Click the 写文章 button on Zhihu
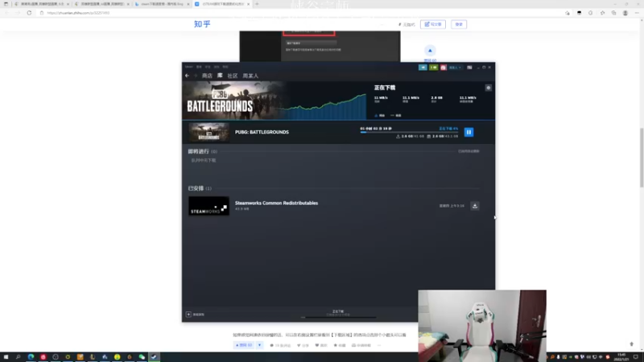644x362 pixels. [433, 24]
